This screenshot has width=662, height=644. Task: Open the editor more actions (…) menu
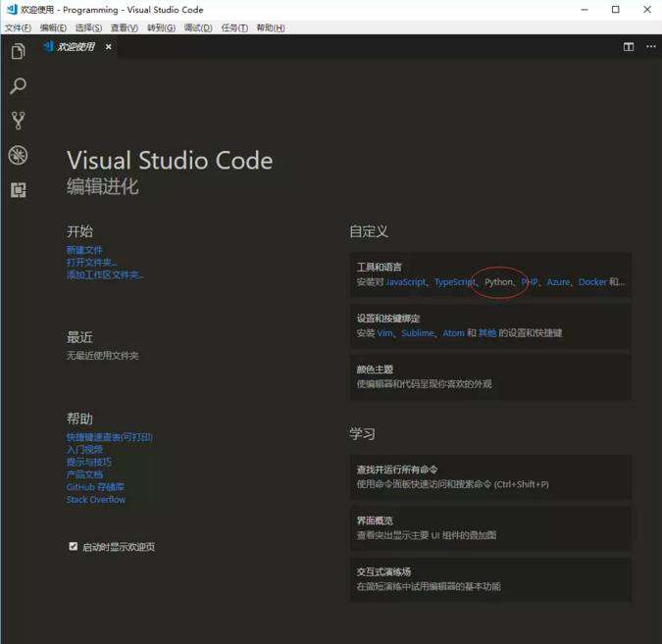651,46
